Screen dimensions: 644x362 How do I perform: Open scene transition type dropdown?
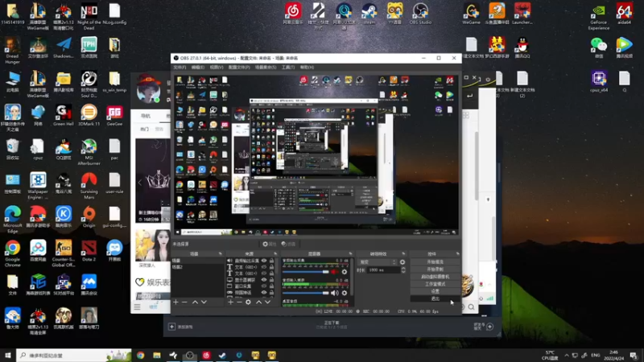click(378, 262)
